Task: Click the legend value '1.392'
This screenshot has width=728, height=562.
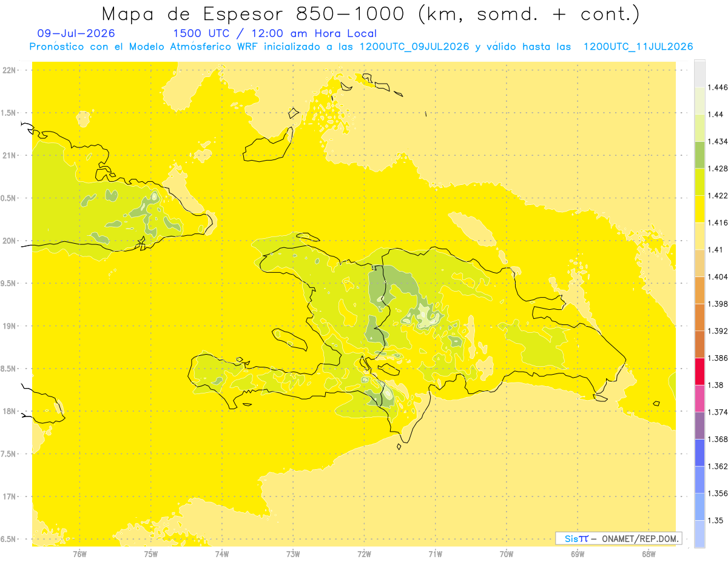Action: coord(717,331)
